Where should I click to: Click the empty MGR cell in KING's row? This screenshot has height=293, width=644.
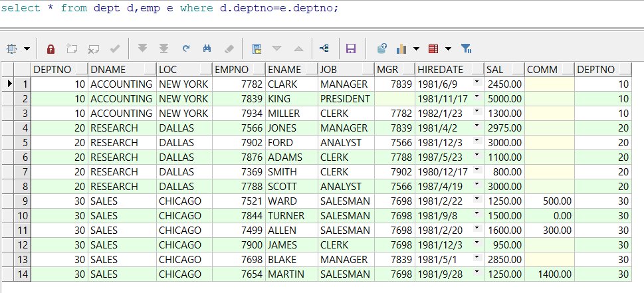[x=395, y=99]
